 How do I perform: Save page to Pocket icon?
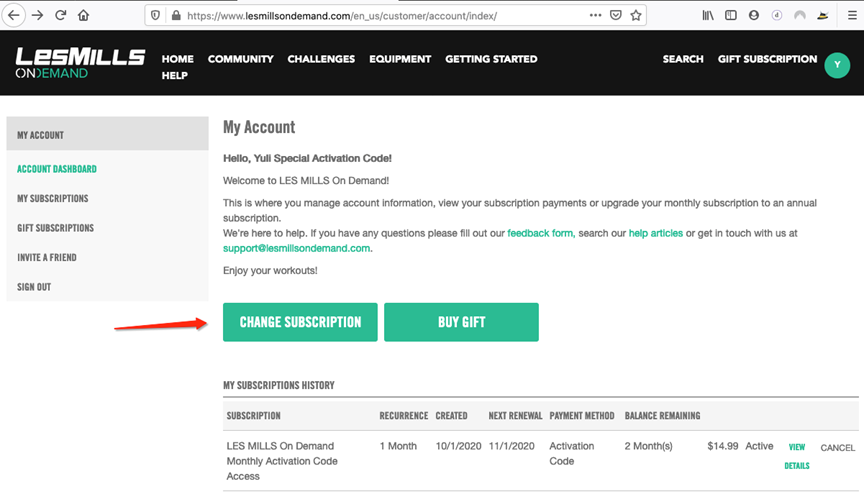pyautogui.click(x=616, y=15)
